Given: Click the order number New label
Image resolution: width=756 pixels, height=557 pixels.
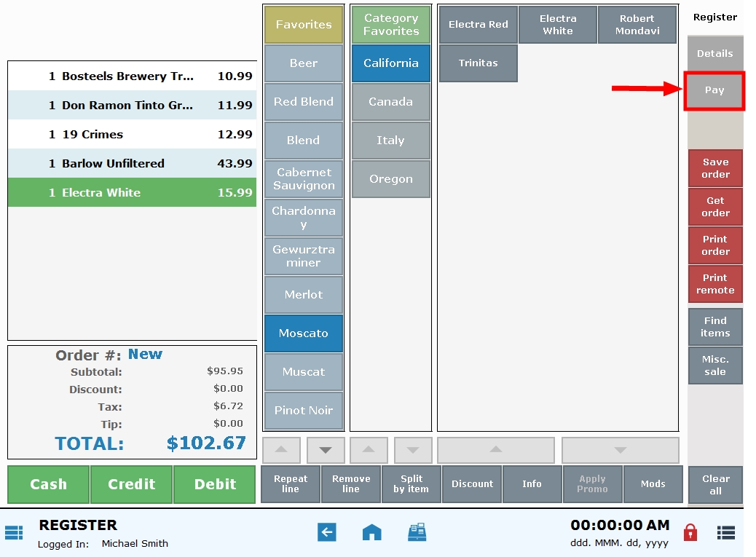Looking at the screenshot, I should pos(145,354).
